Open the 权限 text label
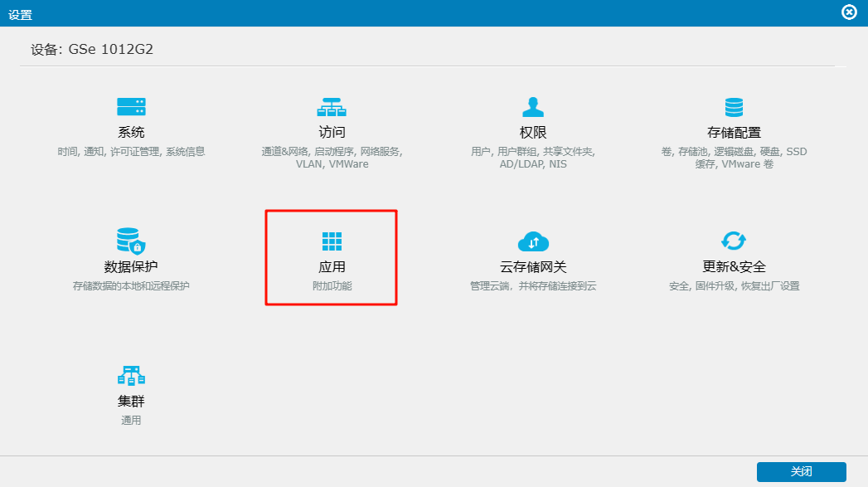Image resolution: width=868 pixels, height=487 pixels. (x=532, y=133)
